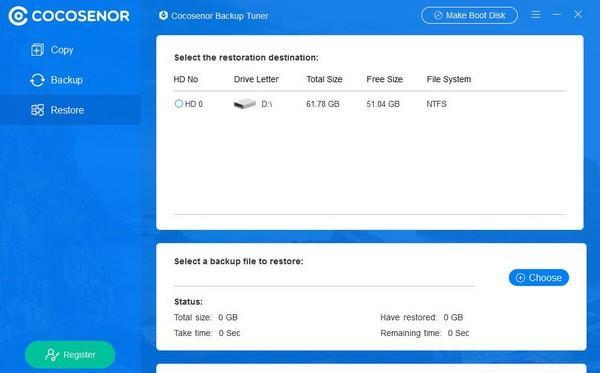Screen dimensions: 600x373
Task: Click the Status: label
Action: [188, 301]
